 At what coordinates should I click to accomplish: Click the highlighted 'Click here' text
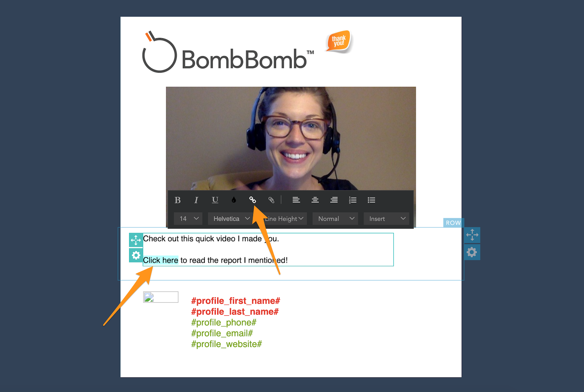click(161, 260)
